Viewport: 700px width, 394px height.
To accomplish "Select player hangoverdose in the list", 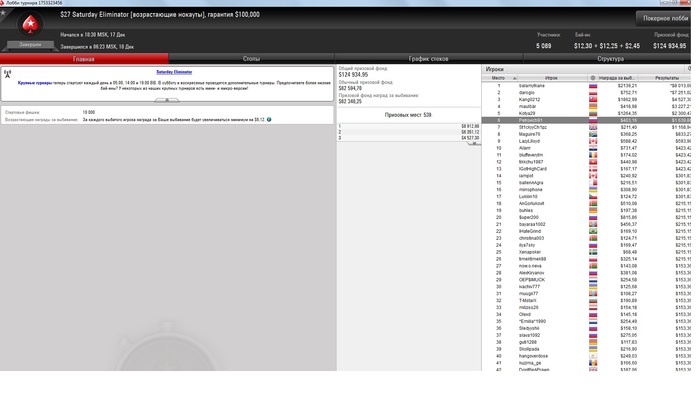I will (x=533, y=356).
